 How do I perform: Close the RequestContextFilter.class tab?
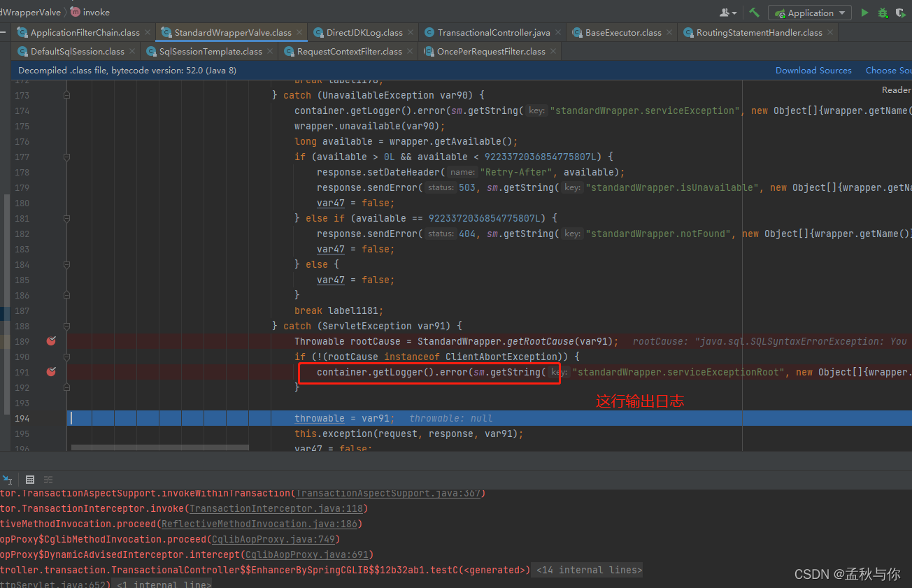pos(409,51)
